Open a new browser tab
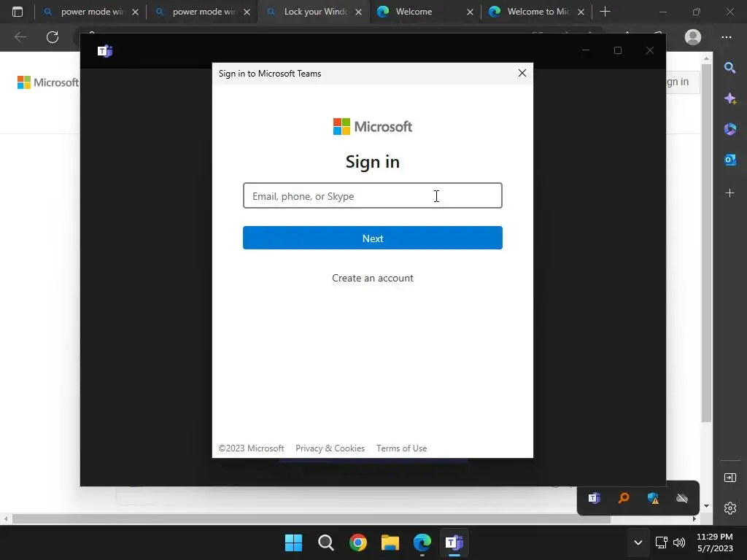Image resolution: width=747 pixels, height=560 pixels. tap(605, 12)
